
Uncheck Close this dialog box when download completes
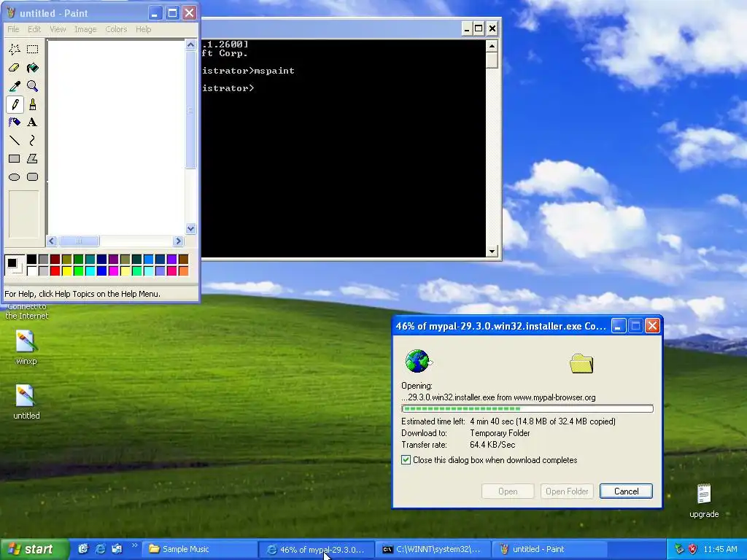[x=406, y=460]
